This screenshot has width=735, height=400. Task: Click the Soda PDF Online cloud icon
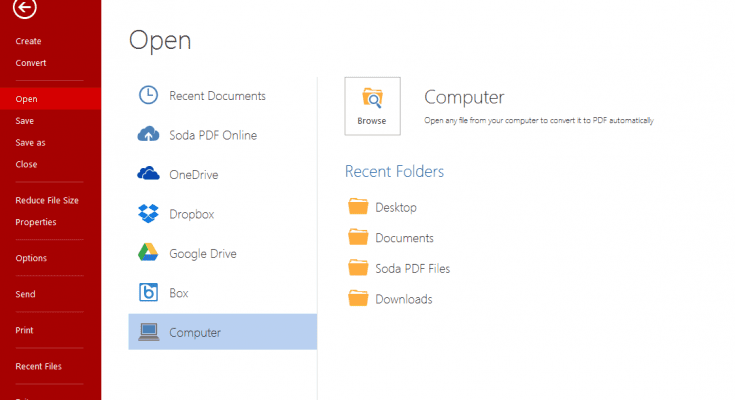tap(148, 134)
